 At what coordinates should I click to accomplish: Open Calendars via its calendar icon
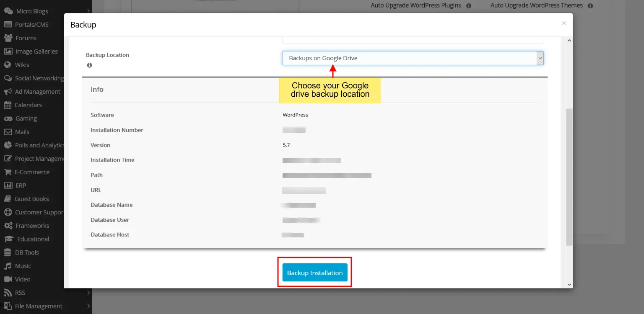[9, 105]
